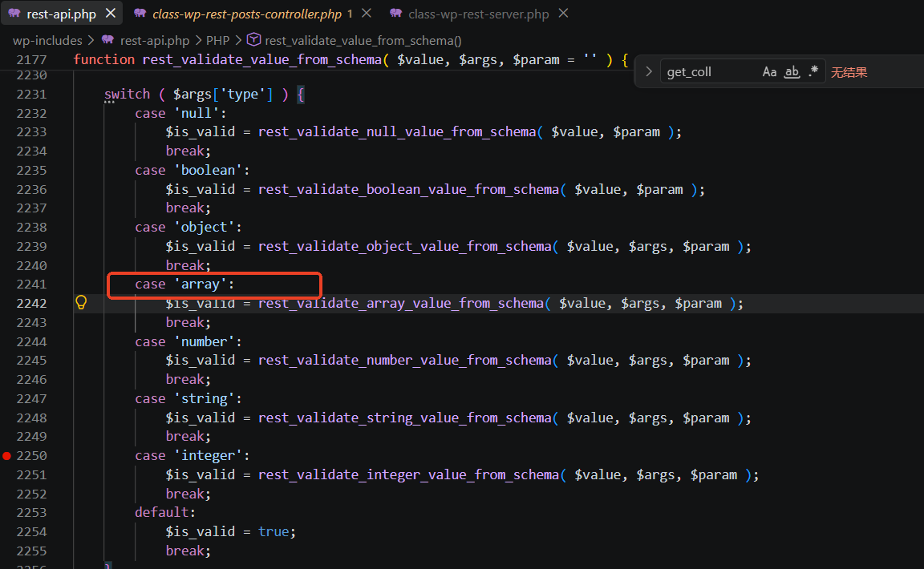Select rest-api.php in the breadcrumb
The image size is (924, 569).
click(155, 41)
